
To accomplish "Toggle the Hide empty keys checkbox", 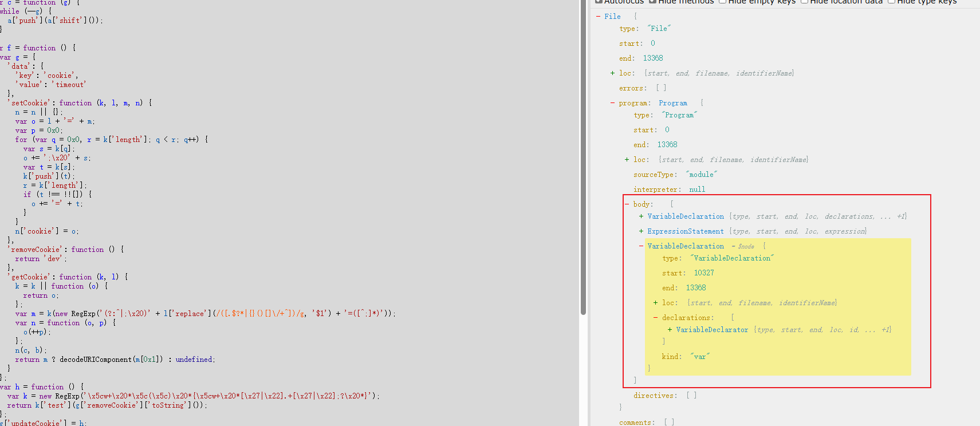I will coord(722,2).
